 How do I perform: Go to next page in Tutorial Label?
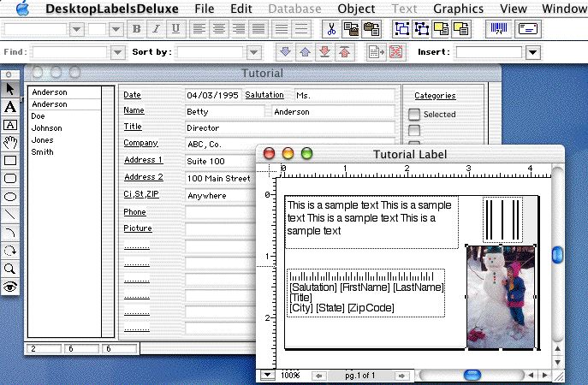coord(401,376)
